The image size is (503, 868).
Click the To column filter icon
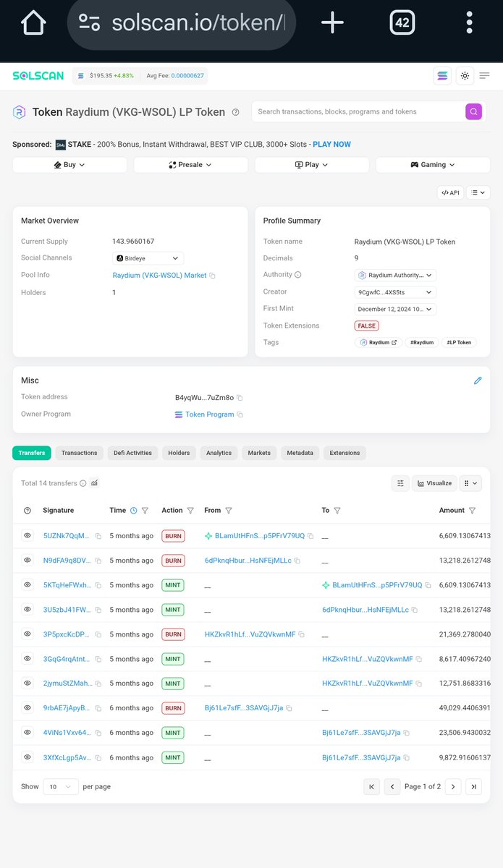click(x=337, y=511)
